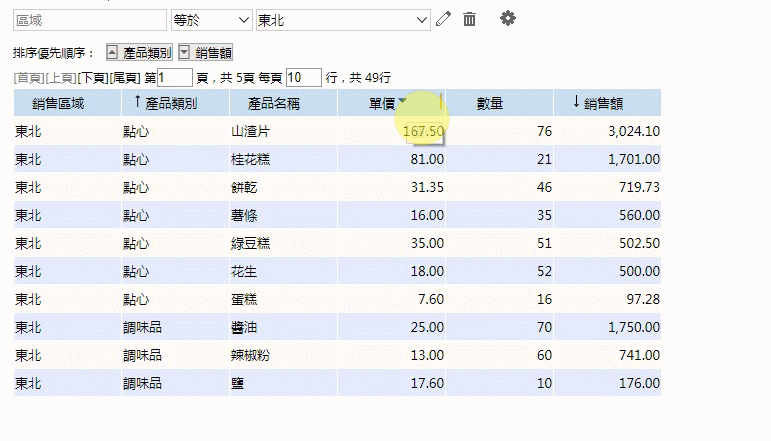771x441 pixels.
Task: Select the 數量 column header
Action: (x=490, y=102)
